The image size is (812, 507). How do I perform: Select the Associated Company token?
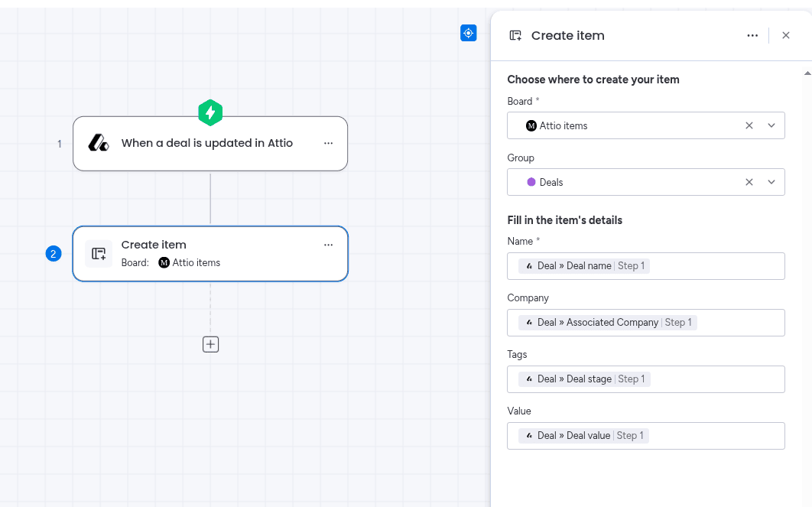point(608,322)
